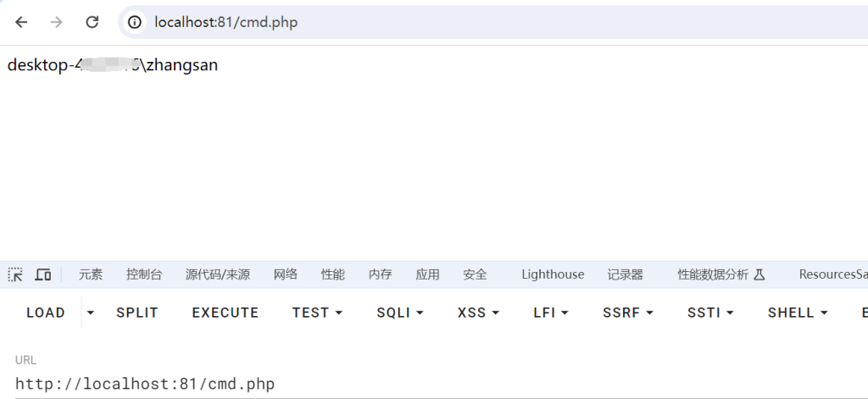
Task: Open the TEST dropdown menu
Action: [x=317, y=313]
